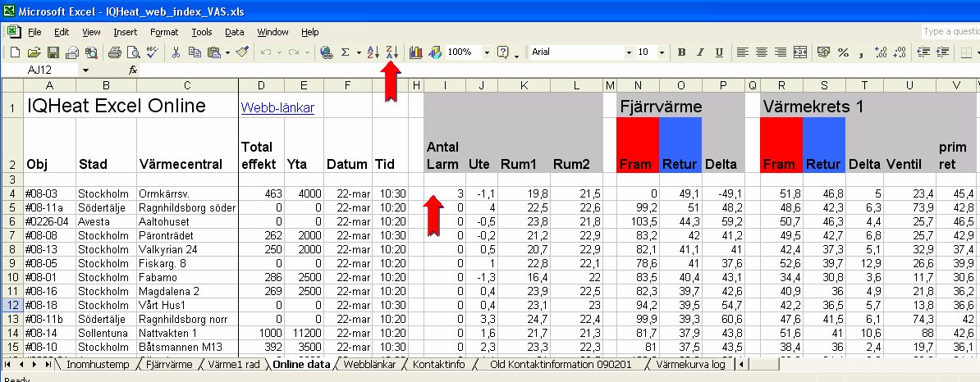Align text to the right
The image size is (980, 382).
(x=781, y=52)
